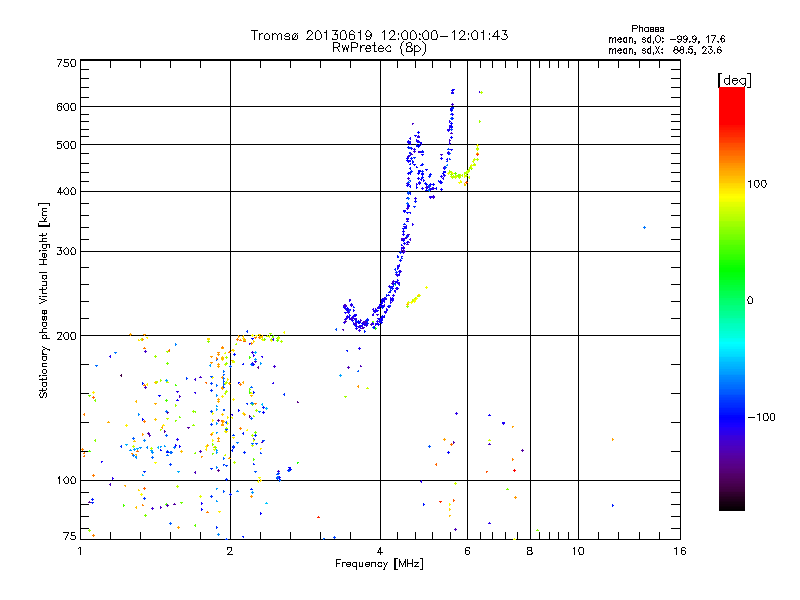
Task: Click the 'mean, sd,X' statistics line
Action: point(665,49)
